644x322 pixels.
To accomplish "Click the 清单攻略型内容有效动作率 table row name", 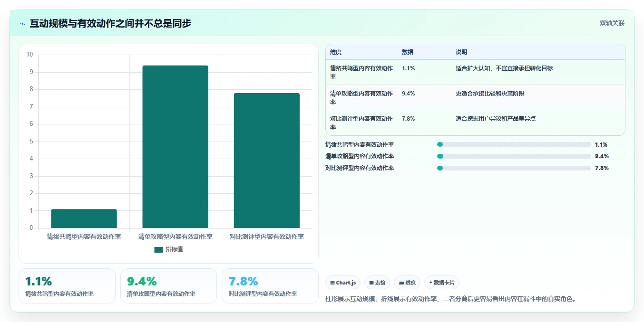I will pos(361,97).
